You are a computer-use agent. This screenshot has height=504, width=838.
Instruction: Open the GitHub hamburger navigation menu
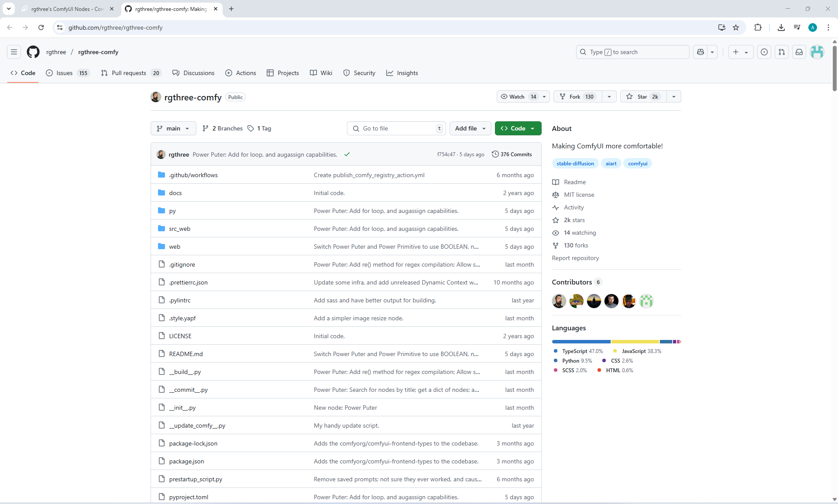[x=14, y=52]
